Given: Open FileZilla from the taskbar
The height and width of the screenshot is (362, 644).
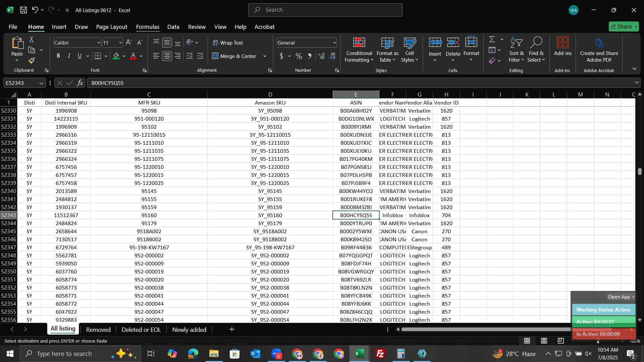Looking at the screenshot, I should click(380, 354).
